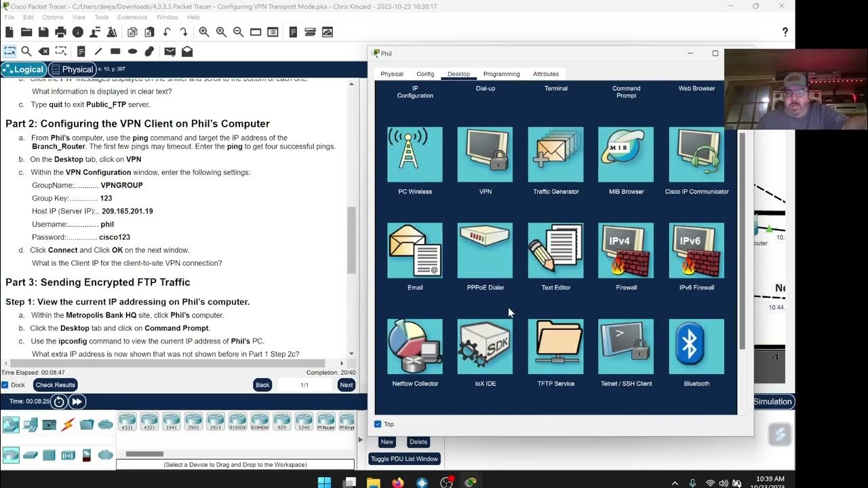Launch the Text Editor app
The height and width of the screenshot is (488, 868).
click(556, 251)
